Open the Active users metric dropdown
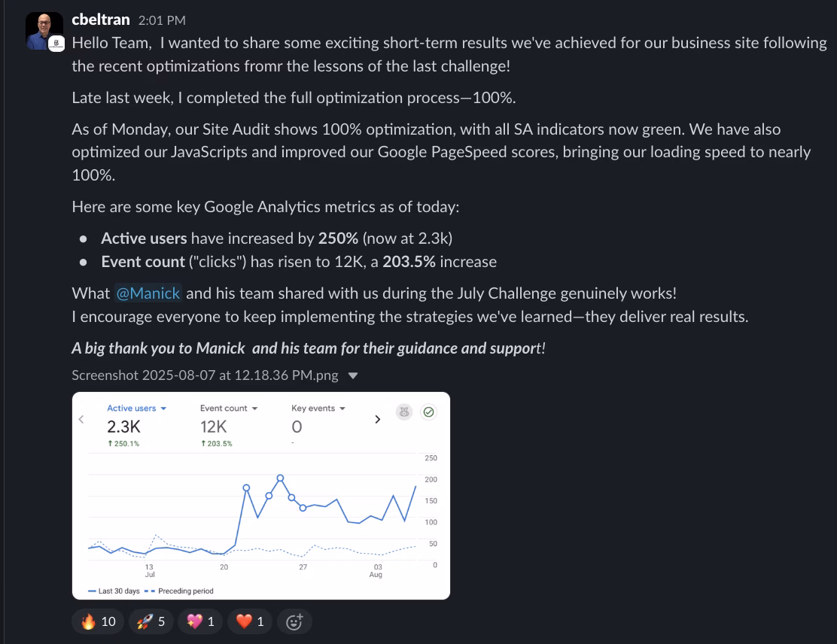 tap(136, 409)
